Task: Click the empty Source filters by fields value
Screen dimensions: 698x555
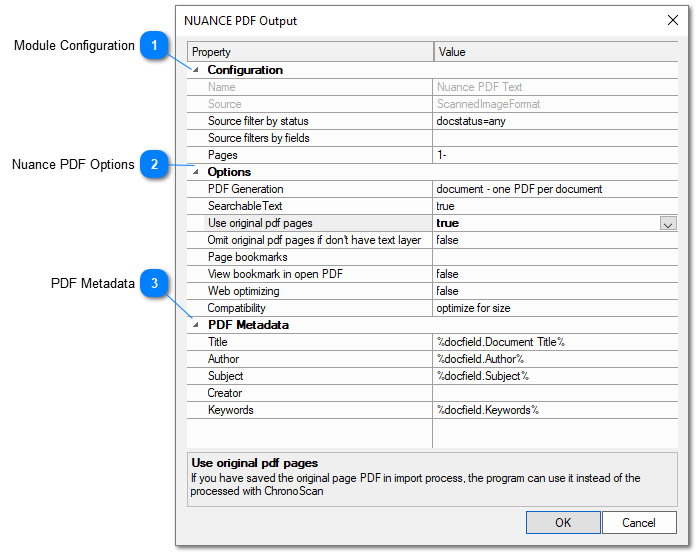Action: coord(555,138)
